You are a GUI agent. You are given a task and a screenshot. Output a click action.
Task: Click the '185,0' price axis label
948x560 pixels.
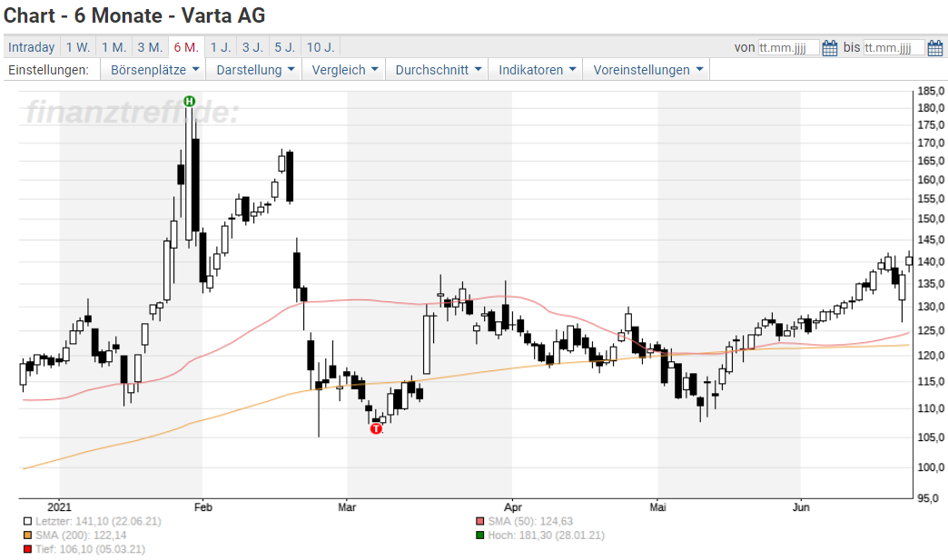(x=931, y=92)
